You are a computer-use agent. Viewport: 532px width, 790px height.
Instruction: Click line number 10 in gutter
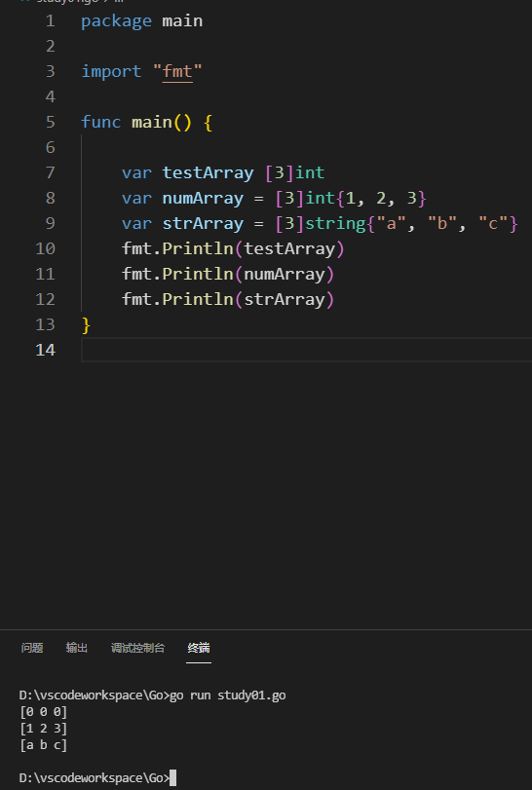pyautogui.click(x=46, y=249)
